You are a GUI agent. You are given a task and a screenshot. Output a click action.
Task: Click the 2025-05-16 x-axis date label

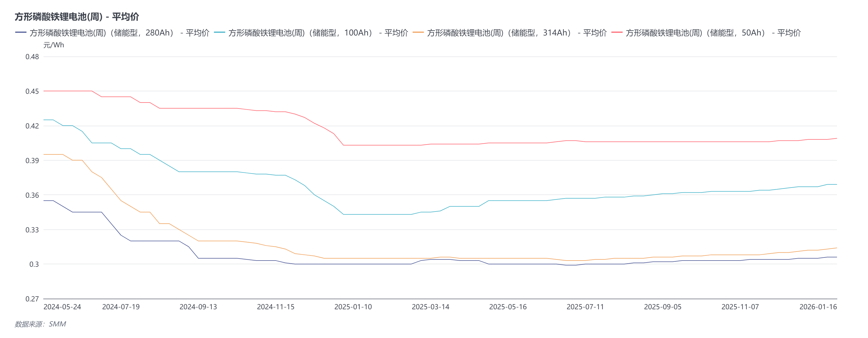(x=508, y=307)
